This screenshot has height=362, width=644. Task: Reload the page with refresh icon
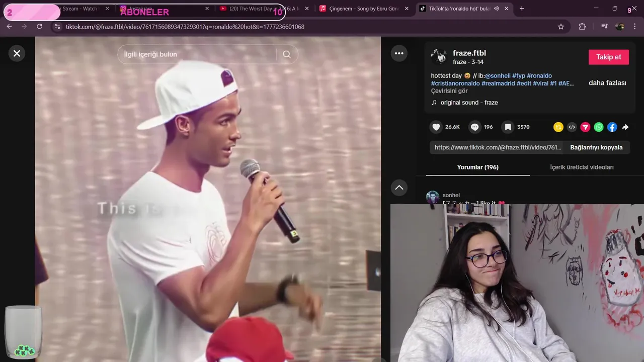tap(39, 27)
